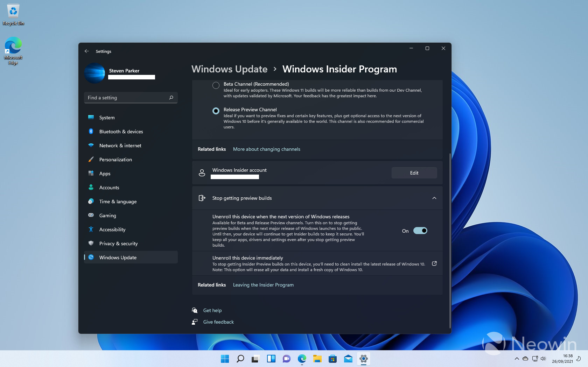Turn off unenroll when next Windows releases
588x367 pixels.
[420, 231]
